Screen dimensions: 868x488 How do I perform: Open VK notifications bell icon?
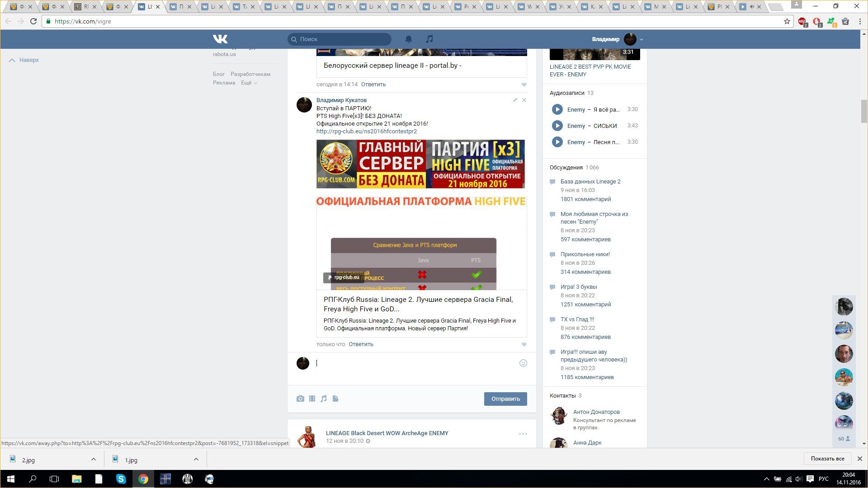tap(408, 39)
